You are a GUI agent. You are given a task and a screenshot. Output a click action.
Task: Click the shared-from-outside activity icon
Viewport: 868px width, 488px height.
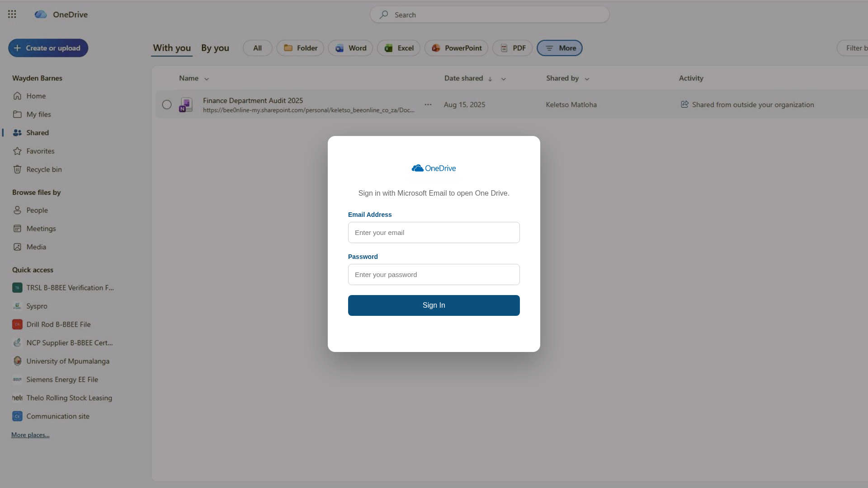pos(684,104)
